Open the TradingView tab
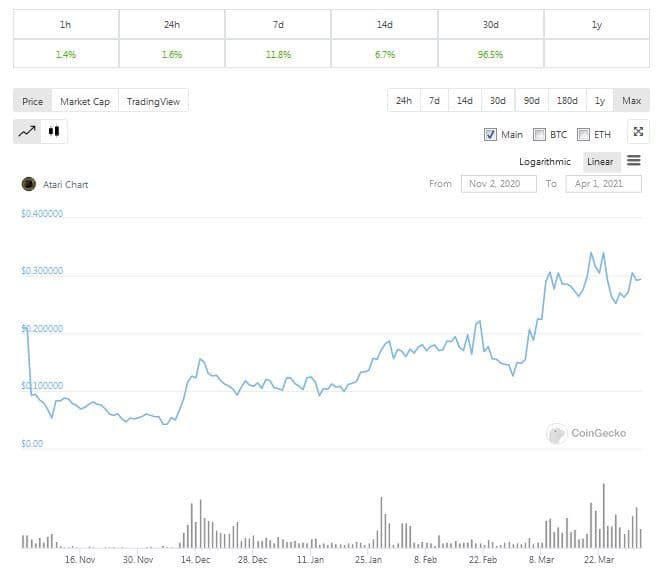Image resolution: width=659 pixels, height=574 pixels. point(154,101)
